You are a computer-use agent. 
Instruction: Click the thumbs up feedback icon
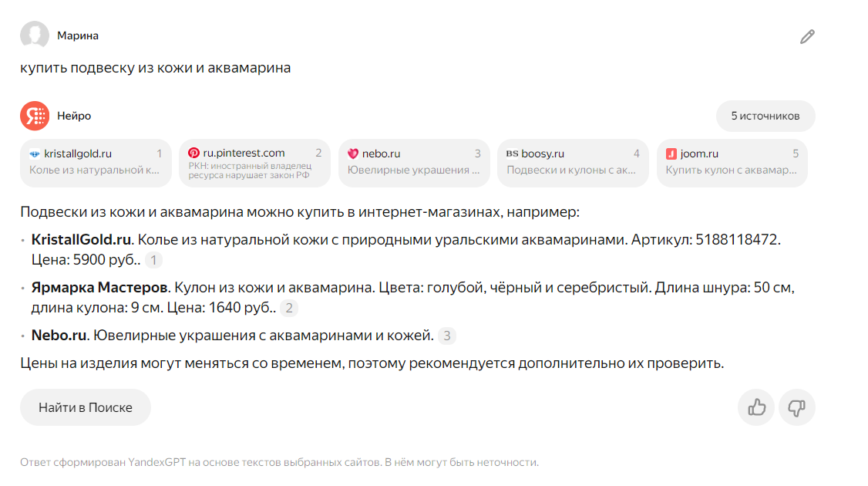pos(756,407)
